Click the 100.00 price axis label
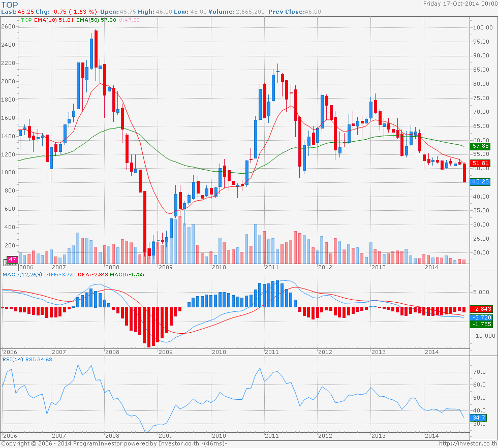 point(483,27)
